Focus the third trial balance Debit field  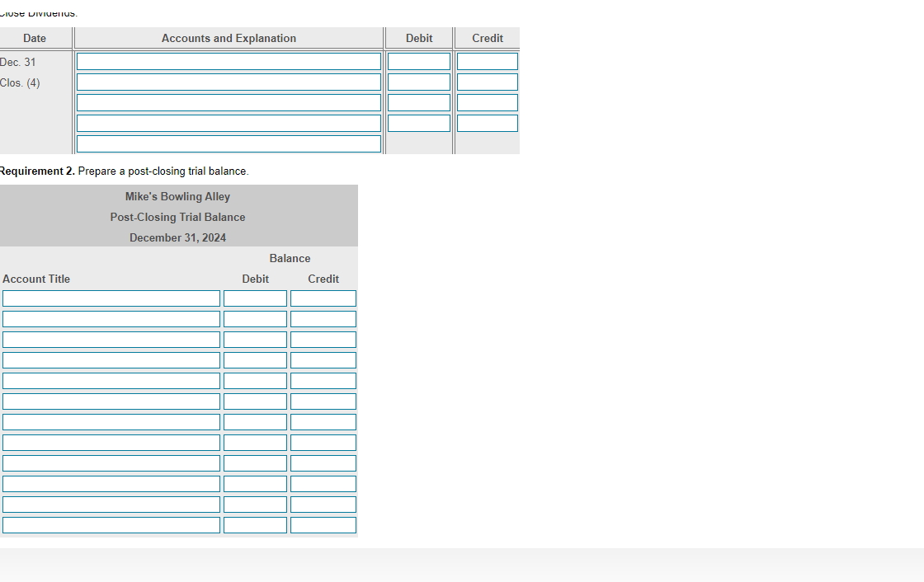click(x=255, y=340)
